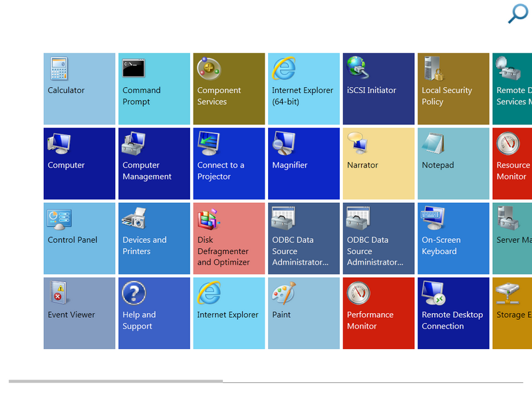Show the On-Screen Keyboard
This screenshot has height=399, width=532.
point(454,239)
